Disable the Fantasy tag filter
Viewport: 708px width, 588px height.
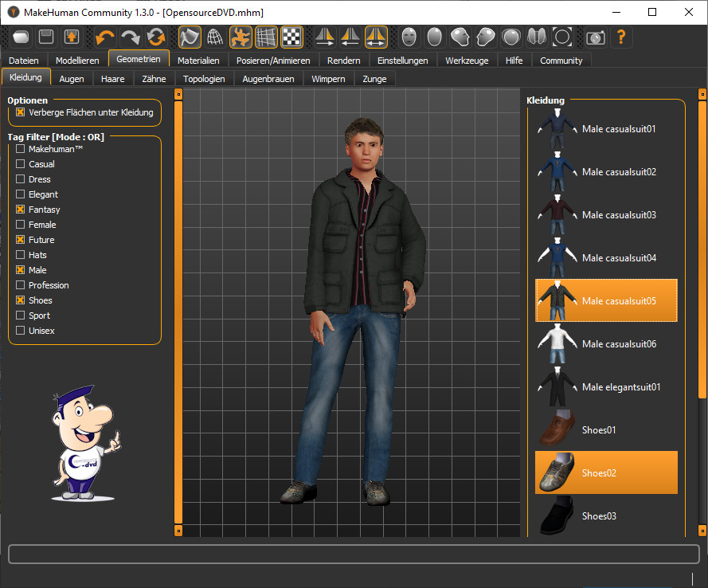(21, 210)
